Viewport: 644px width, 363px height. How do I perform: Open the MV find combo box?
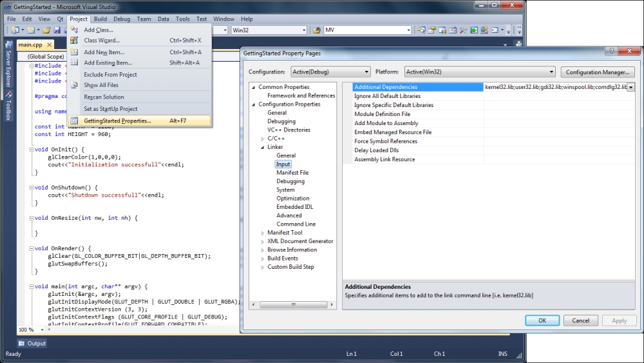pyautogui.click(x=368, y=30)
